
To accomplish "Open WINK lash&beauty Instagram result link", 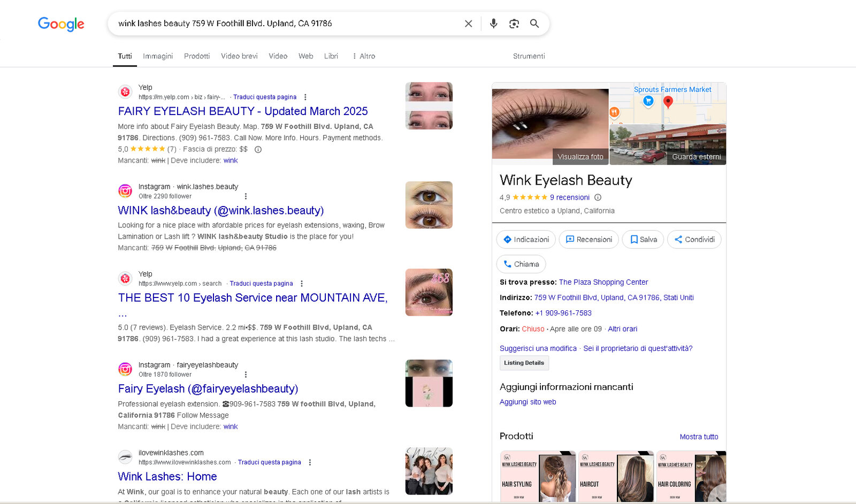I will point(221,211).
